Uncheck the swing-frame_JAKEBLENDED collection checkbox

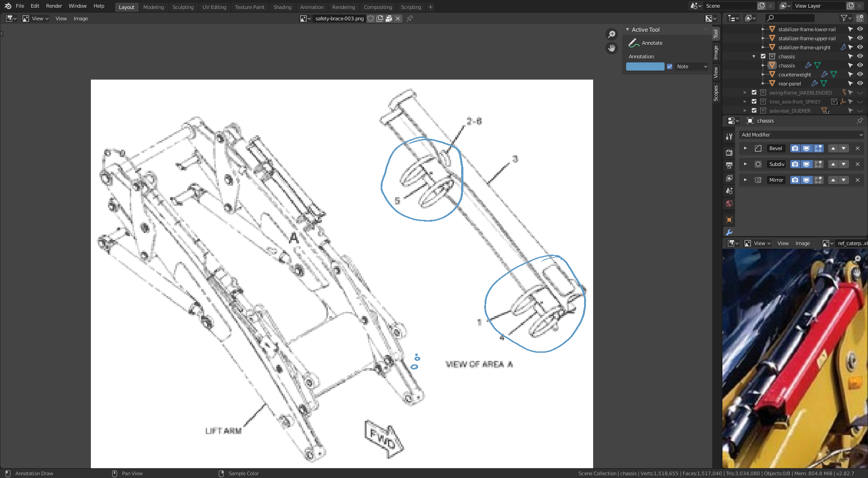click(x=754, y=93)
